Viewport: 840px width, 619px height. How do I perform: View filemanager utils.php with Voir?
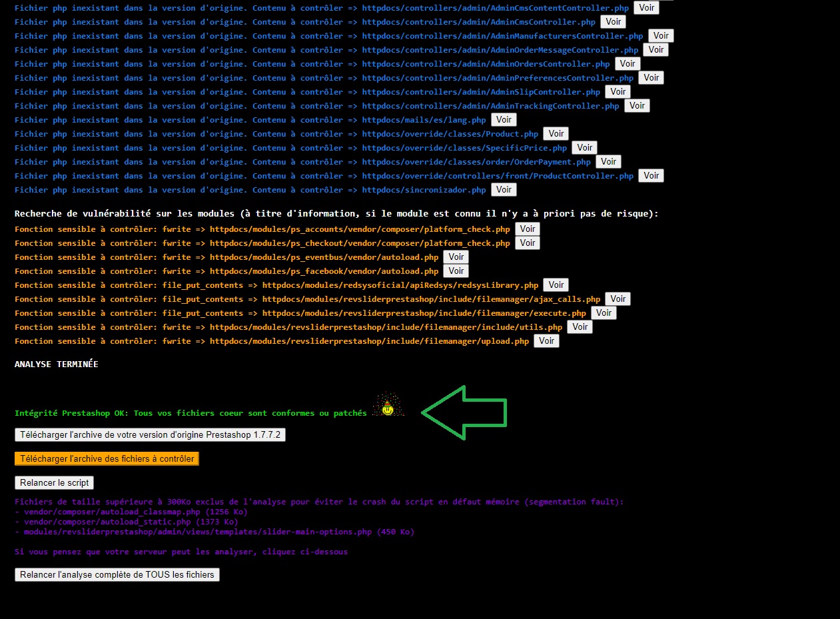[x=580, y=327]
